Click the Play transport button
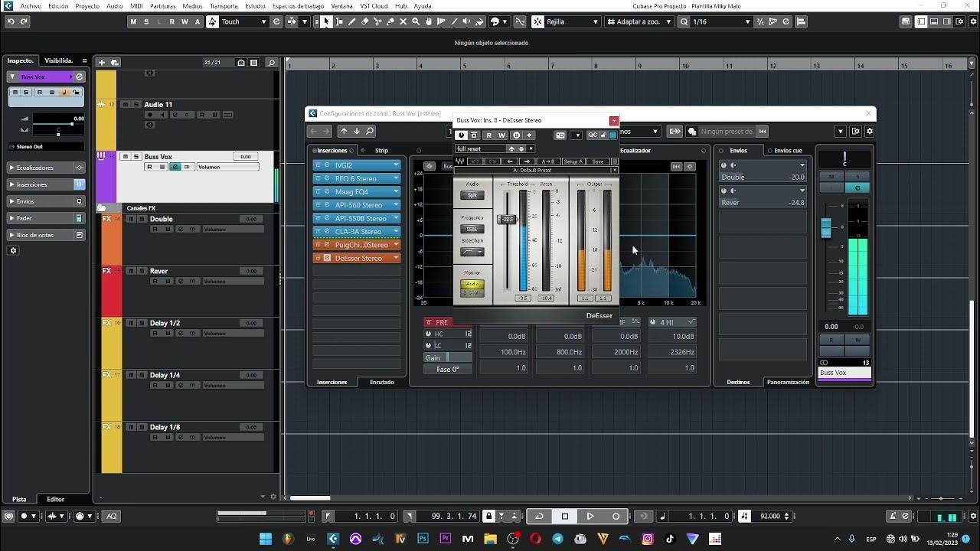The width and height of the screenshot is (980, 551). tap(590, 516)
